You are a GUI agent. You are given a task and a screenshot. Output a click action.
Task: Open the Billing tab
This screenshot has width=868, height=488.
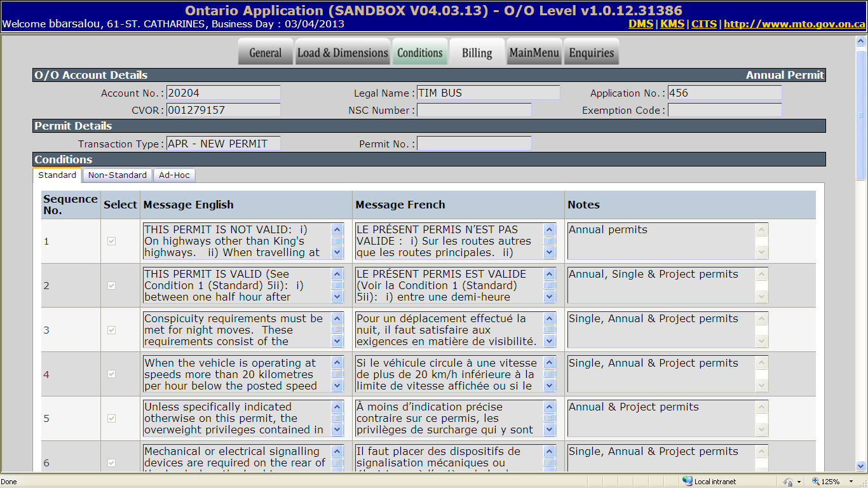[477, 52]
